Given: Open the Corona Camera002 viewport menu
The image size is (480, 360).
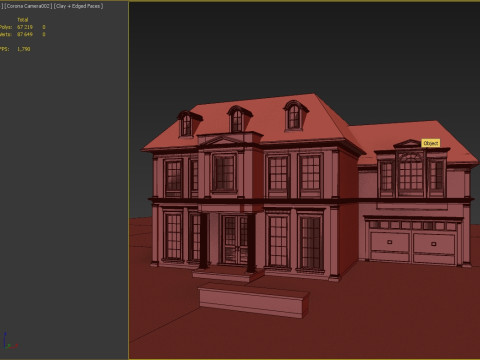Looking at the screenshot, I should tap(28, 6).
